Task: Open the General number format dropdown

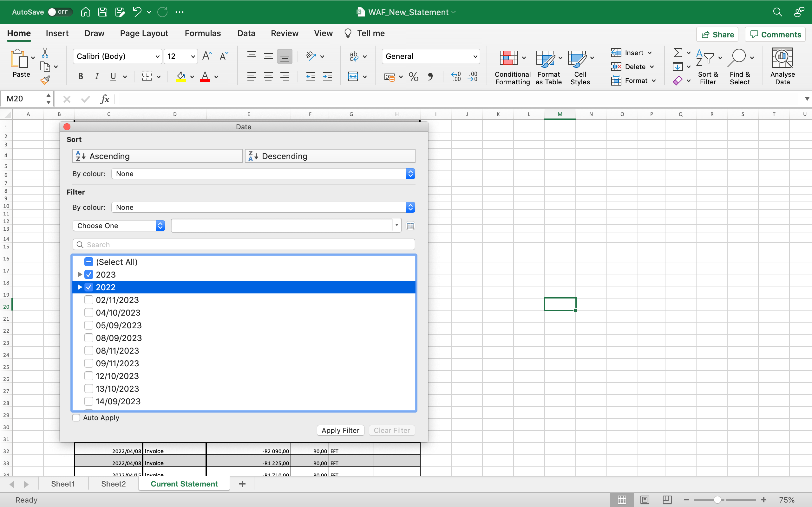Action: click(431, 56)
